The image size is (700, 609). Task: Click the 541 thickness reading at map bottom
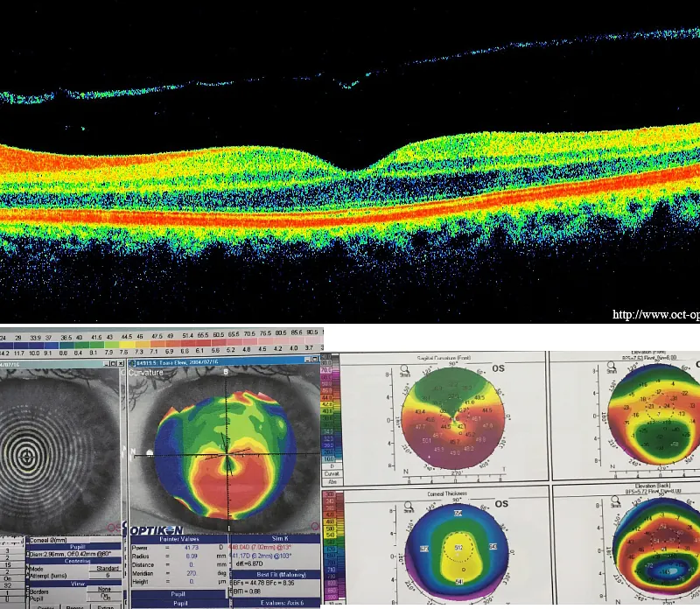458,581
